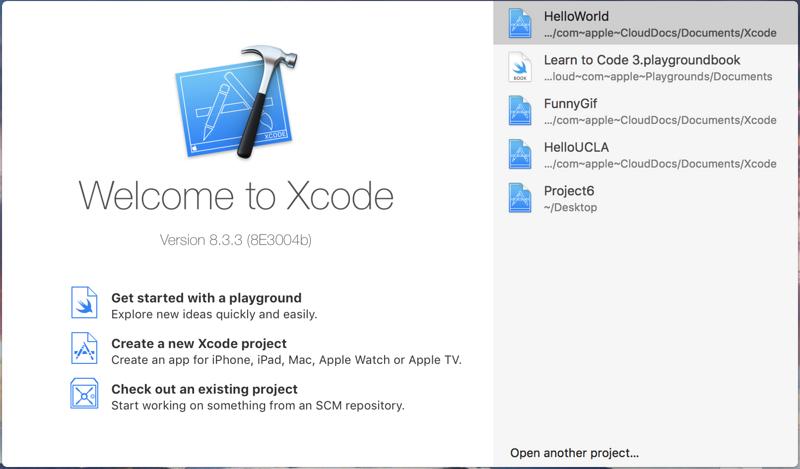
Task: Click the large Xcode hammer logo
Action: pos(237,101)
